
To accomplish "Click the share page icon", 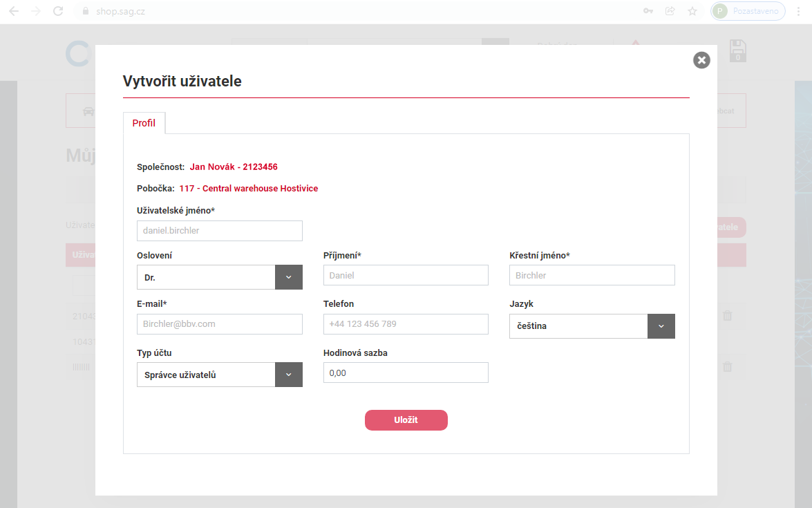I will coord(670,11).
